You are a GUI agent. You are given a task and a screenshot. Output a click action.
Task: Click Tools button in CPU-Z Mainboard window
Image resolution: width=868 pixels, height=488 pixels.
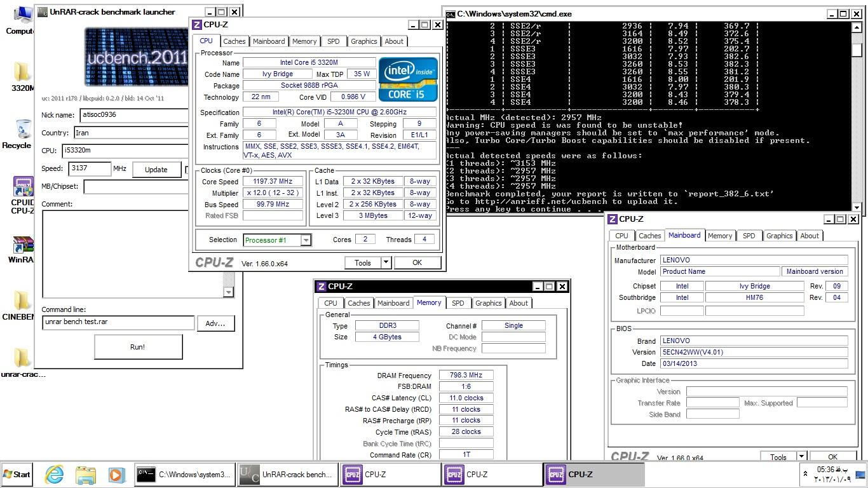[778, 457]
